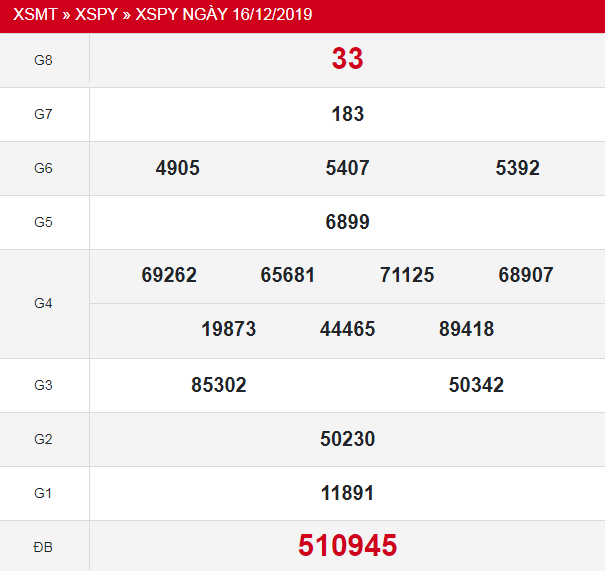
Task: Open the XSPY breadcrumb link
Action: [x=96, y=15]
